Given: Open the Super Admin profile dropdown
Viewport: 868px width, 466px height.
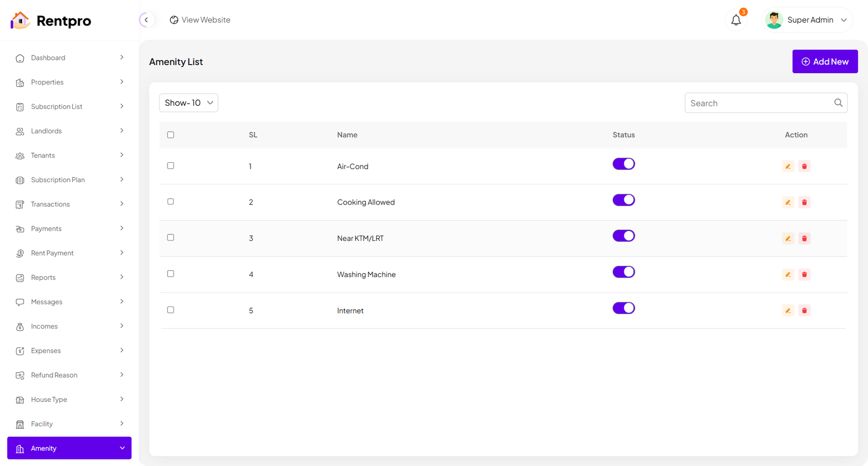Looking at the screenshot, I should point(807,20).
